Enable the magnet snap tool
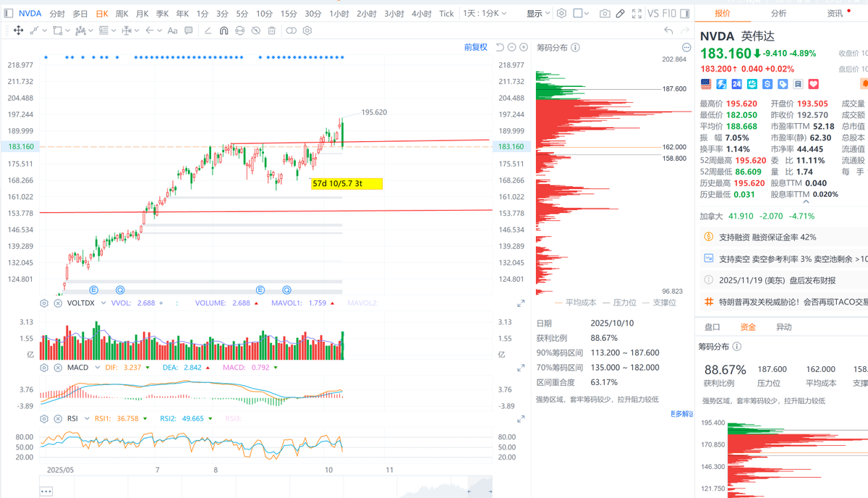 224,30
